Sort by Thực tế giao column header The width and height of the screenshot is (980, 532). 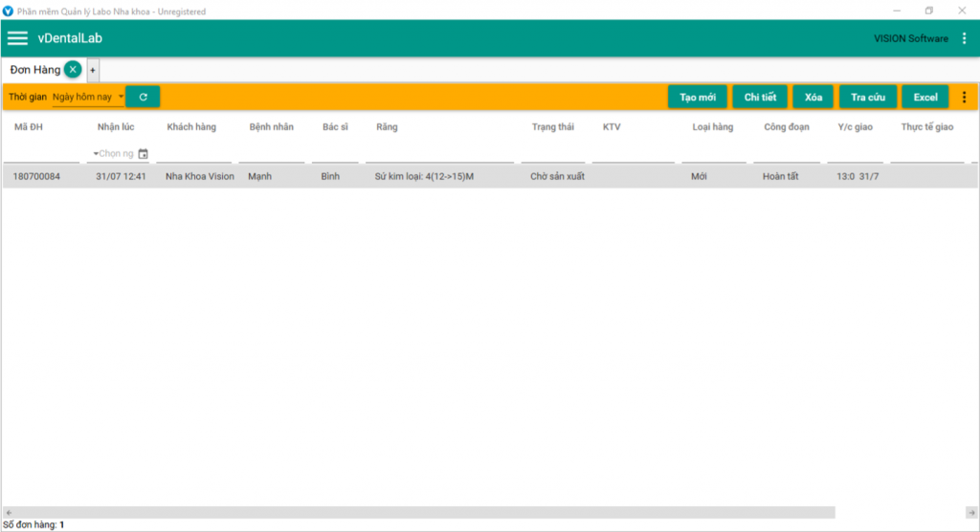[926, 127]
